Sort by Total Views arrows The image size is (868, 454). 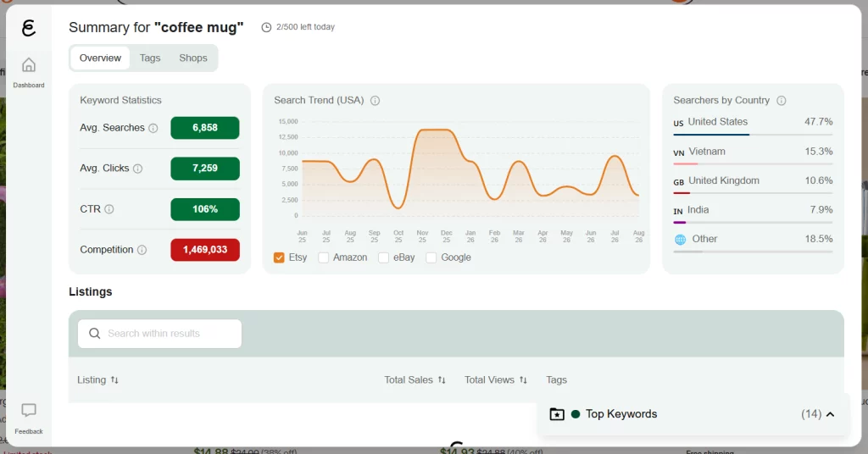[523, 380]
